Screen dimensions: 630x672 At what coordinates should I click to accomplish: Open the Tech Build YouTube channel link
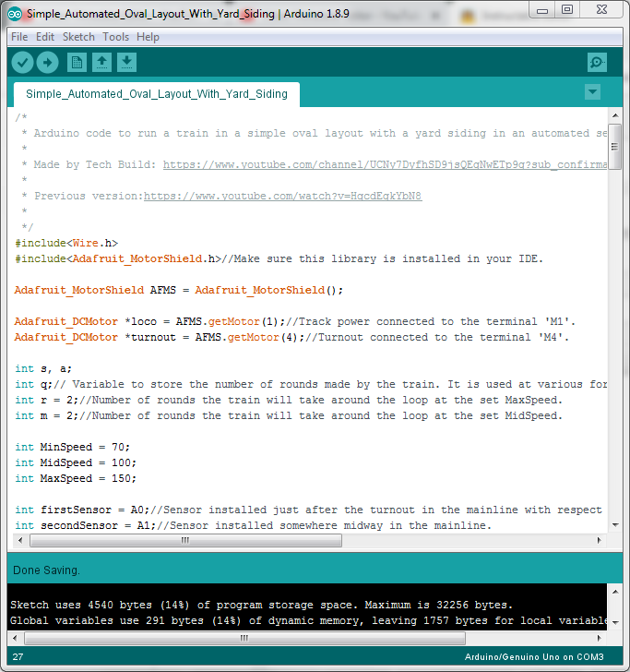pyautogui.click(x=385, y=164)
